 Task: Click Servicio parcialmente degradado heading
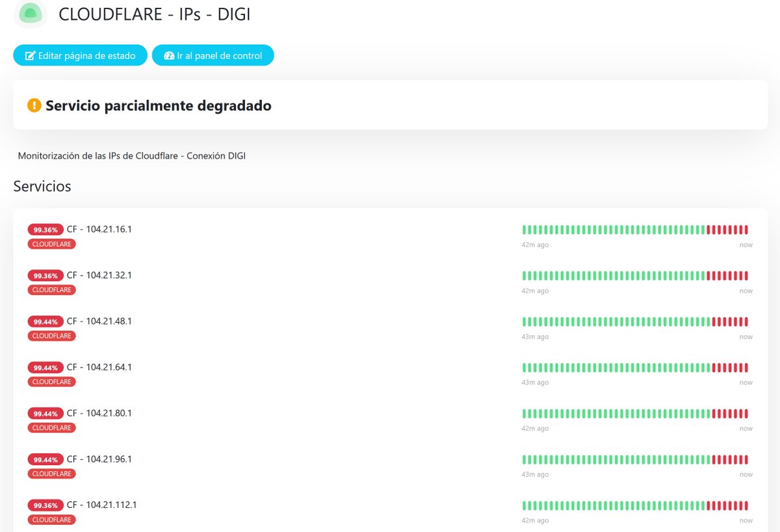pos(159,105)
